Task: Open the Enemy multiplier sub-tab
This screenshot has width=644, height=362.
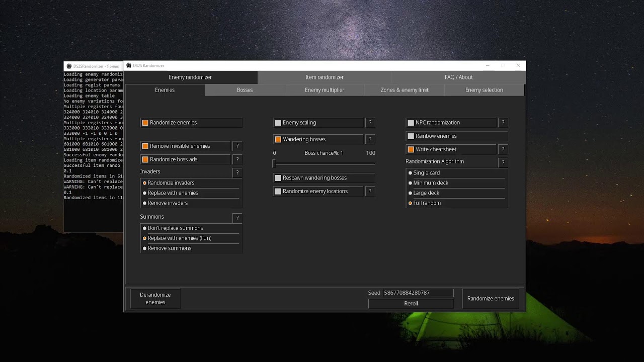Action: [325, 90]
